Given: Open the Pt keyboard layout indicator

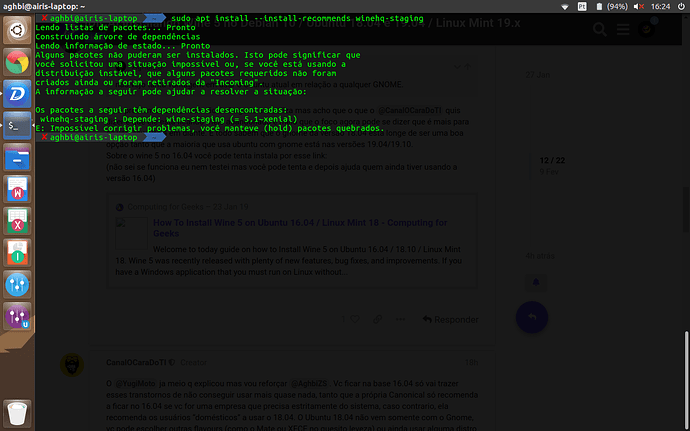Looking at the screenshot, I should [x=582, y=7].
